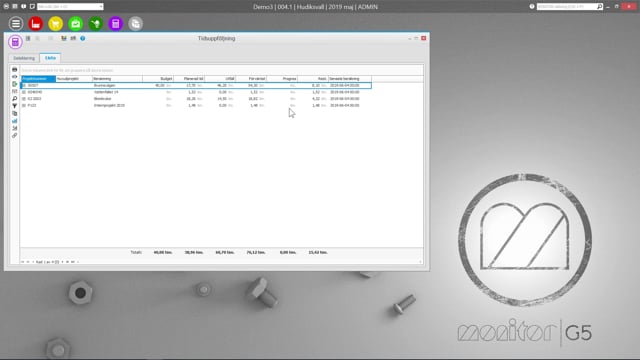Click second small icon in top-left title bar
The image size is (640, 360).
coord(15,7)
